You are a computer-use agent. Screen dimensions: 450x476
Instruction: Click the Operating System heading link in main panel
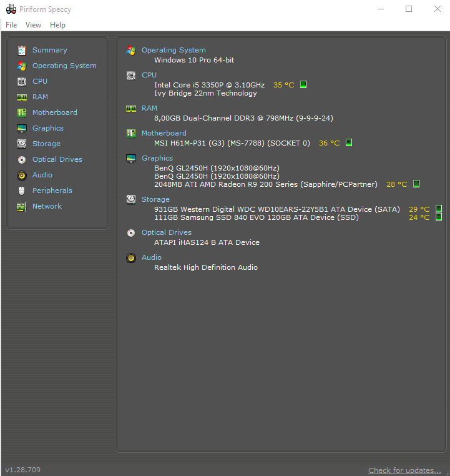tap(174, 50)
